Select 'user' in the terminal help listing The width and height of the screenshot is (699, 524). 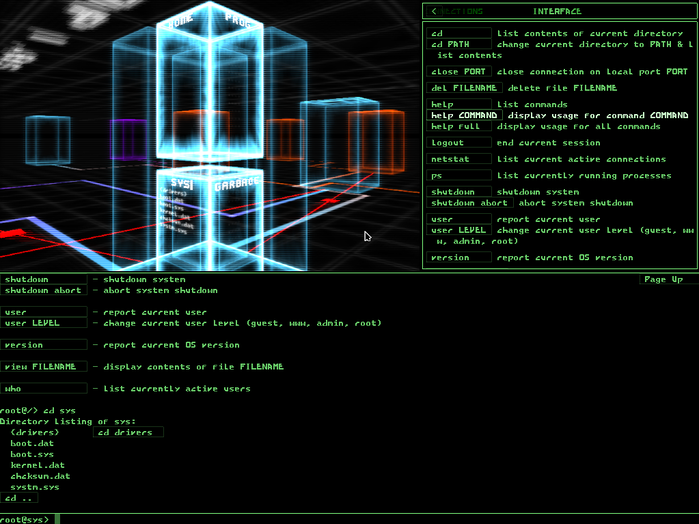tap(44, 312)
